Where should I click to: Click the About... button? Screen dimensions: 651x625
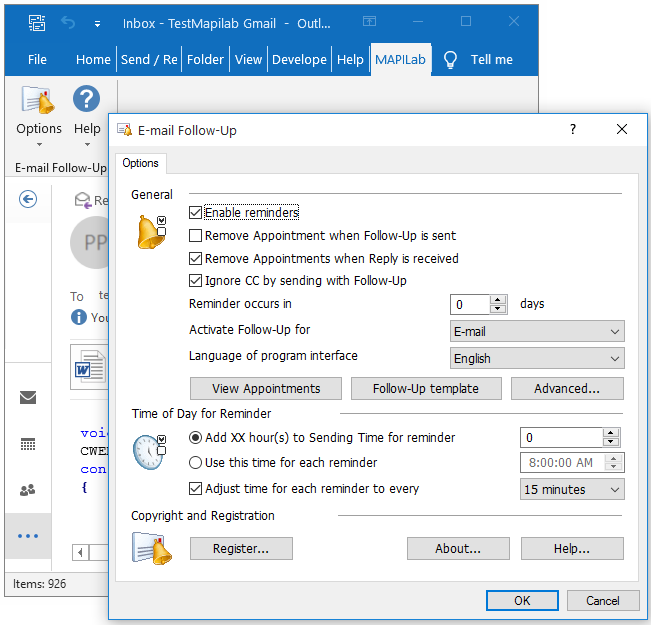pyautogui.click(x=458, y=549)
